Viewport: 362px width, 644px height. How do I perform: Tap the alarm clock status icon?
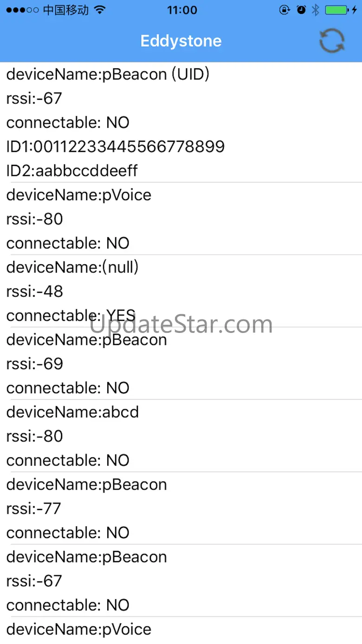coord(301,10)
